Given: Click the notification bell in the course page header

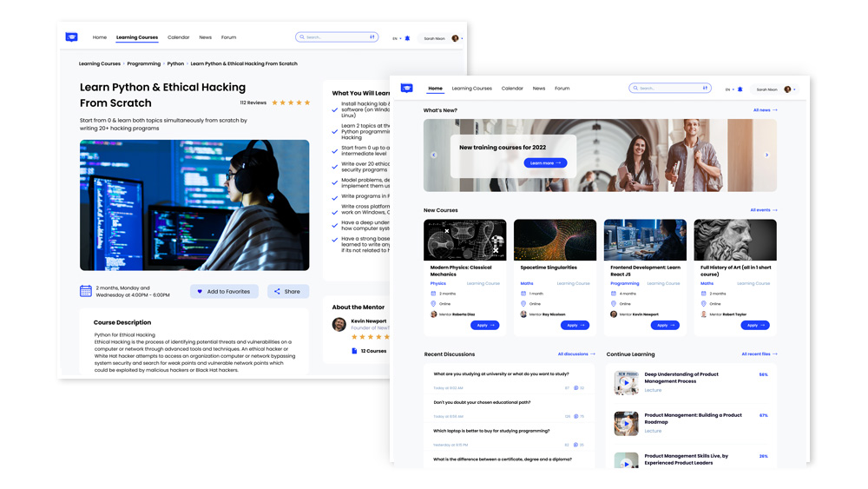Looking at the screenshot, I should click(407, 38).
